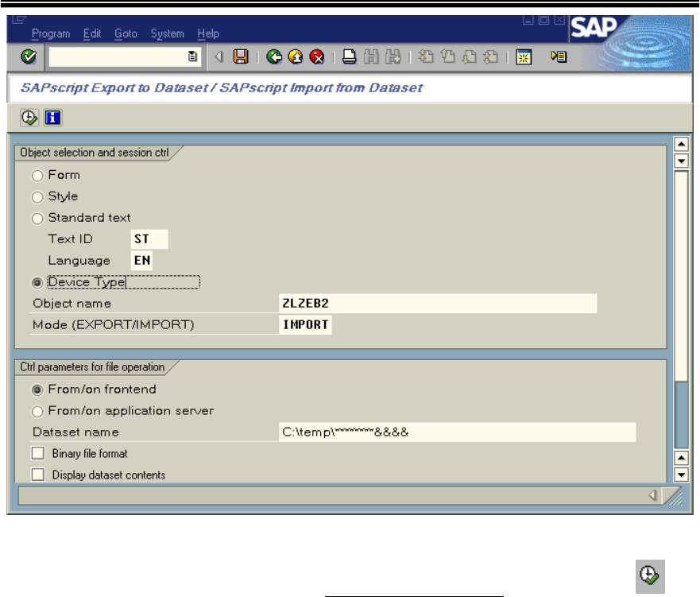This screenshot has height=597, width=700.
Task: Select the Style radio button
Action: point(37,197)
